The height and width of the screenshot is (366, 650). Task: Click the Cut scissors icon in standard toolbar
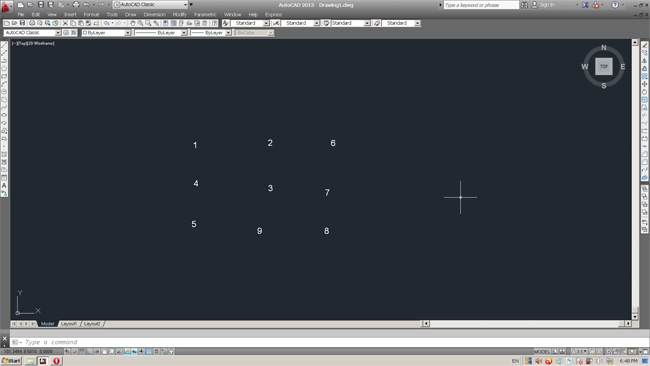click(x=65, y=23)
